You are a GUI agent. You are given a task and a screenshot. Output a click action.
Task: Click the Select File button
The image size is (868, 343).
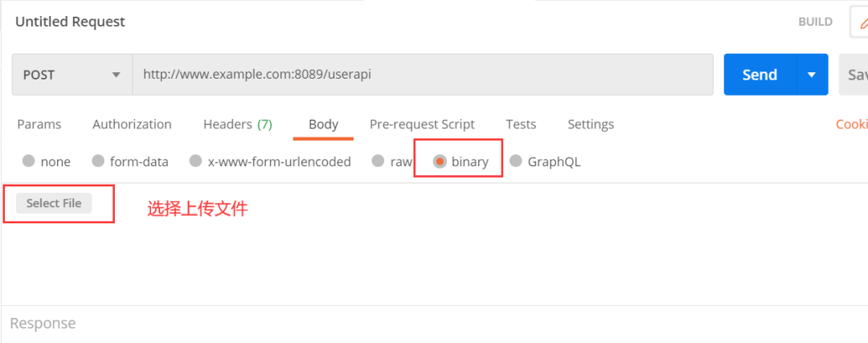[x=54, y=203]
